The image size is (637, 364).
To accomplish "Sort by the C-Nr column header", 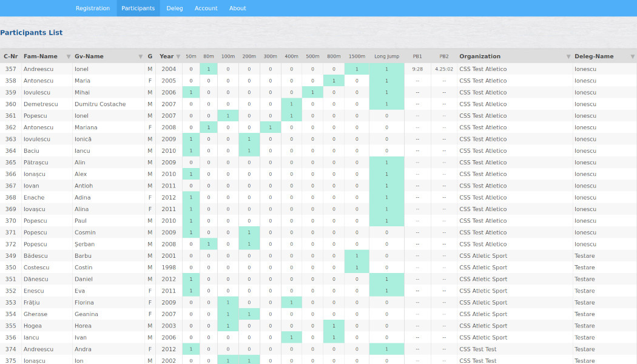I will click(x=10, y=56).
